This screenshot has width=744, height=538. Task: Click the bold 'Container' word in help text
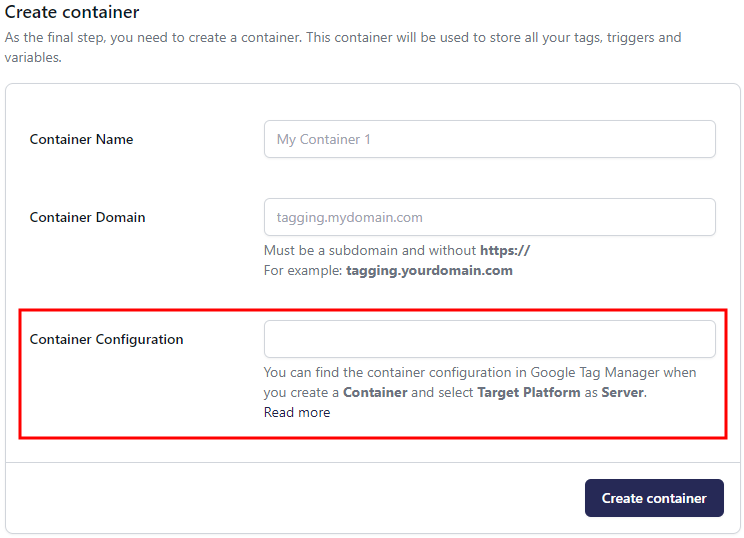coord(375,392)
